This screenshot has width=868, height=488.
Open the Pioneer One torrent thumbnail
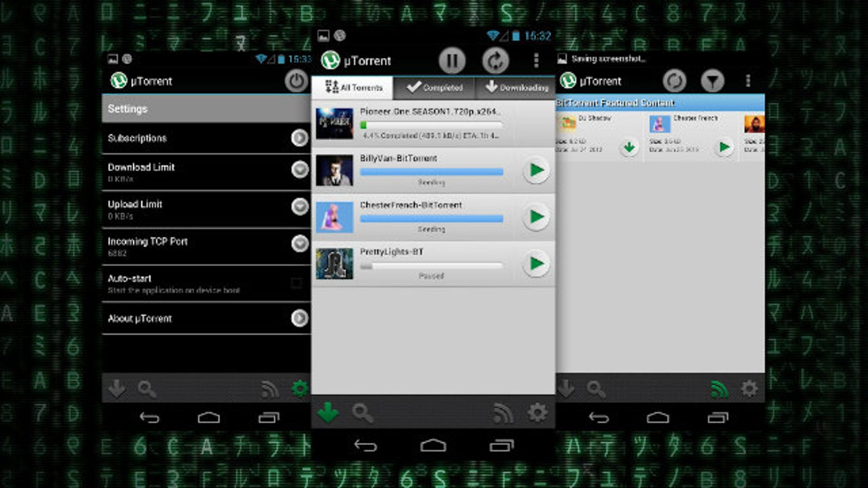coord(334,123)
